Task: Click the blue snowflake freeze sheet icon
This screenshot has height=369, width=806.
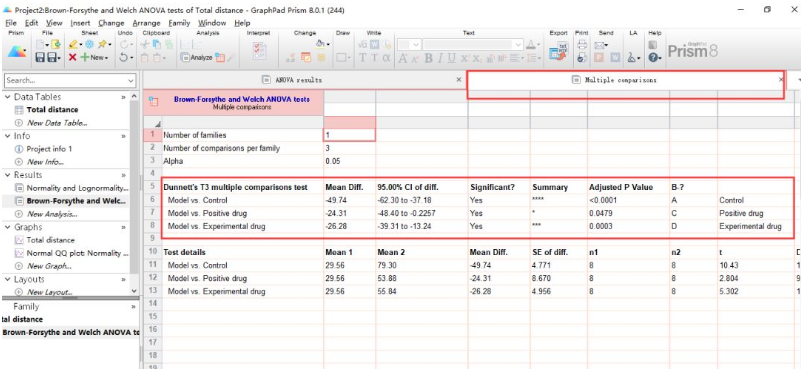Action: [89, 45]
